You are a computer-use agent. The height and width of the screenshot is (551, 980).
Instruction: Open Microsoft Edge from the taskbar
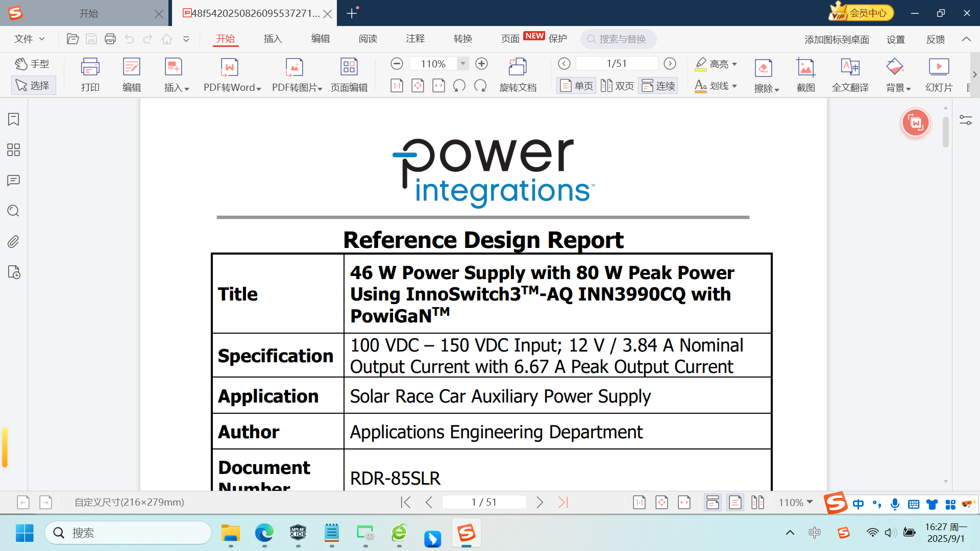coord(264,533)
